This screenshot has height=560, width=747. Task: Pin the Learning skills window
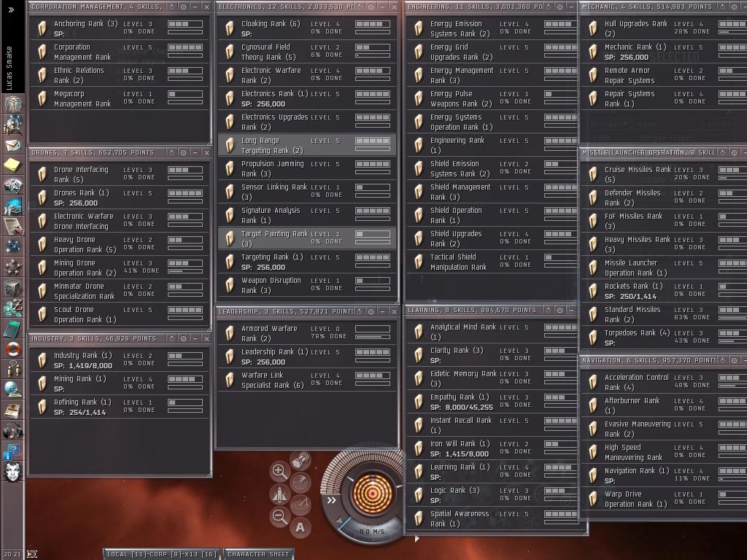coord(560,310)
